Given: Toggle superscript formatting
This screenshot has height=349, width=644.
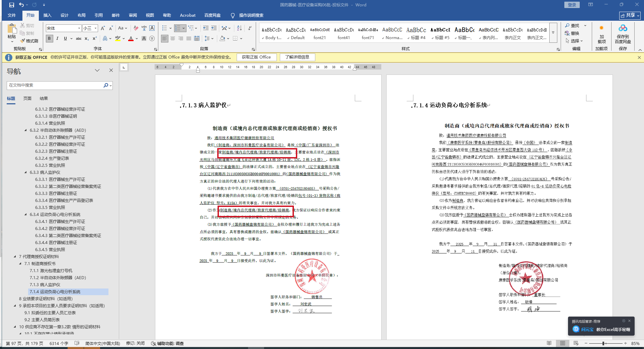Looking at the screenshot, I should point(95,38).
